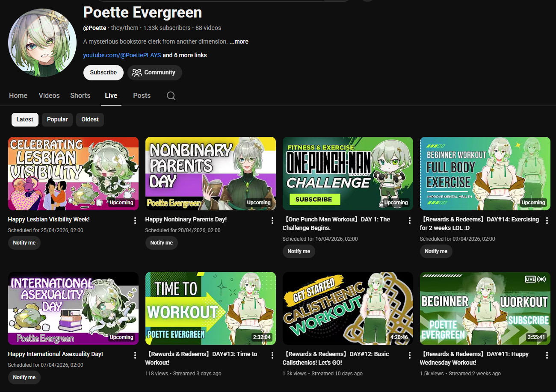Image resolution: width=556 pixels, height=392 pixels.
Task: Switch to the Videos tab
Action: click(49, 96)
